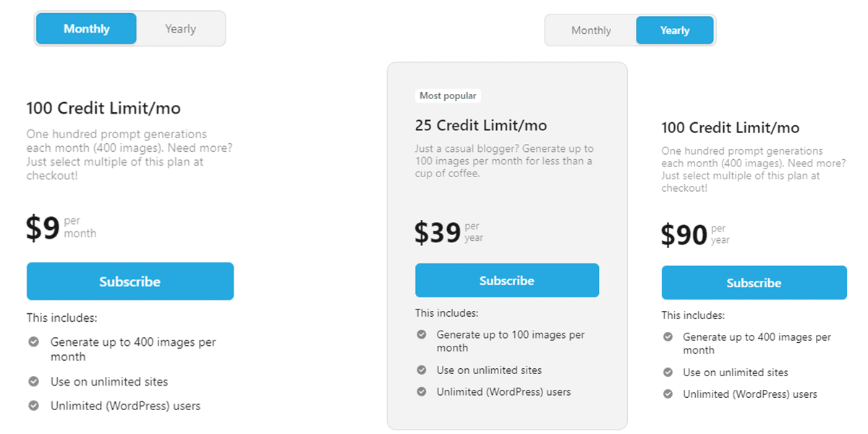Viewport: 868px width, 434px height.
Task: Click checkmark beside WordPress users in $39 plan
Action: pyautogui.click(x=422, y=391)
